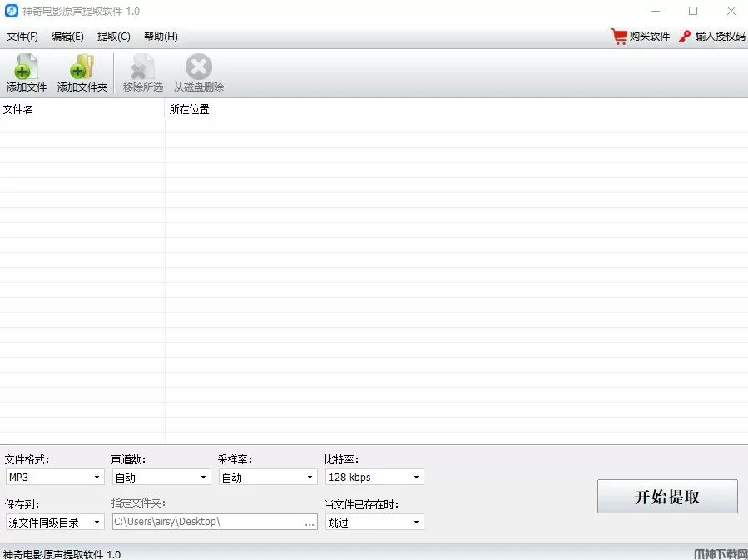Viewport: 748px width, 560px height.
Task: Open the File (文件) menu
Action: point(22,37)
